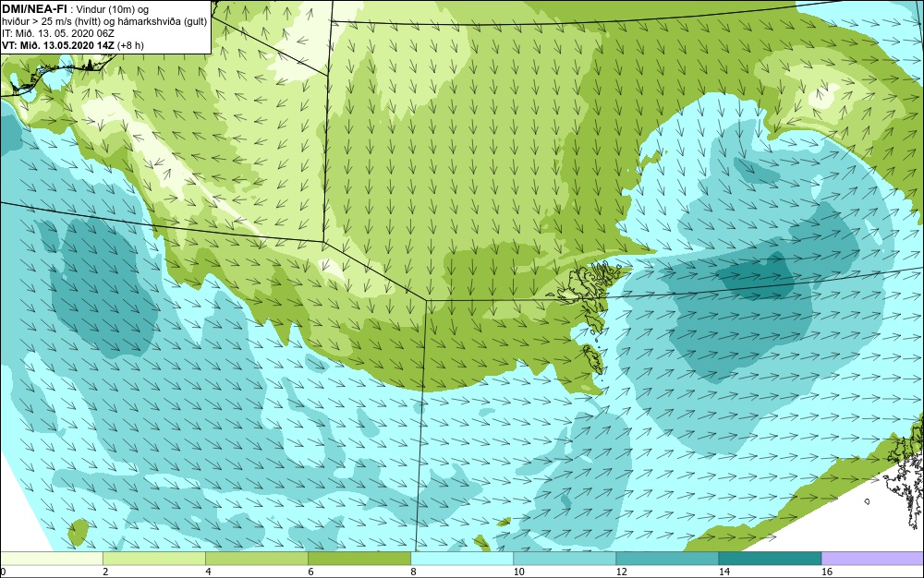Image resolution: width=924 pixels, height=578 pixels.
Task: Click the 14–16 m/s dark teal legend swatch
Action: pyautogui.click(x=770, y=559)
